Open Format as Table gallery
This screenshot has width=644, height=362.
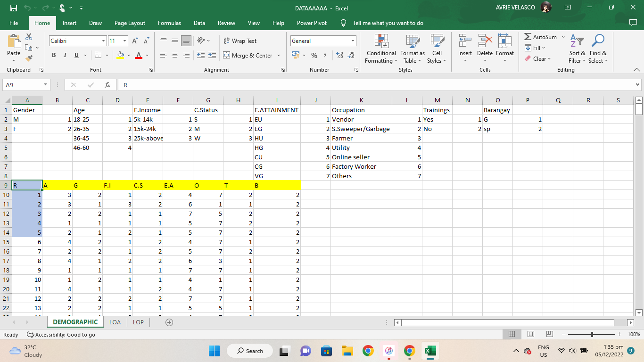coord(413,49)
